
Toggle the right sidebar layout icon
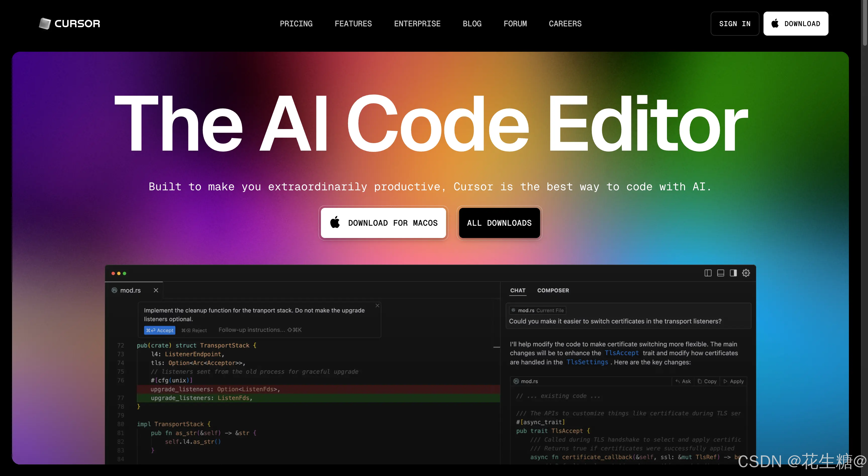[733, 273]
